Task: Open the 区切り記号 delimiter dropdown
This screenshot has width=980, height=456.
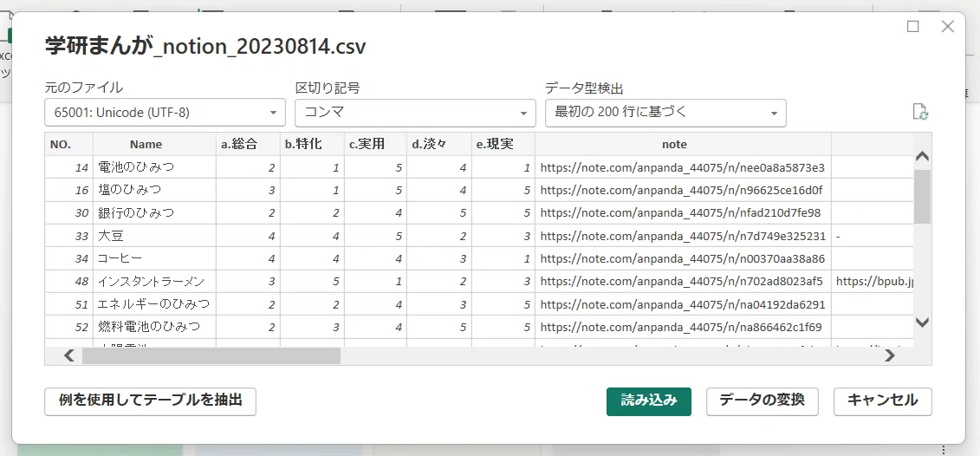Action: (415, 113)
